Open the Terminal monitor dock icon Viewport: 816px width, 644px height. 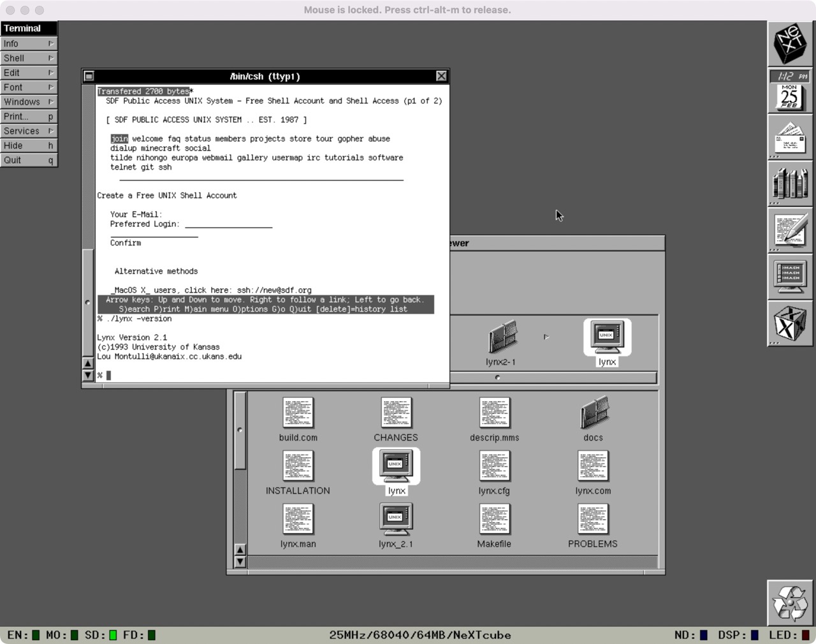(x=790, y=277)
